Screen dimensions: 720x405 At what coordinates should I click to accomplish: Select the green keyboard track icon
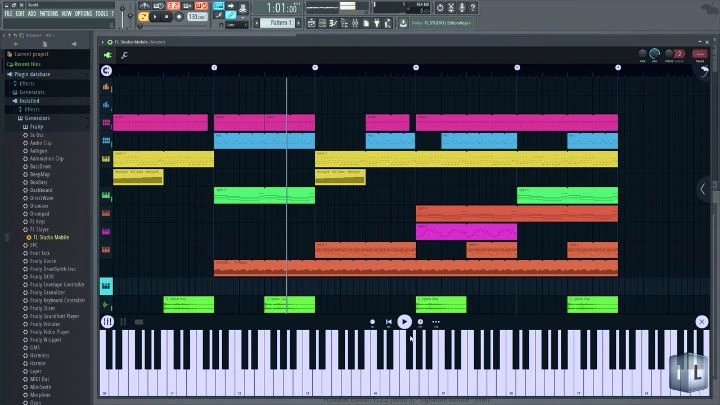pyautogui.click(x=106, y=195)
